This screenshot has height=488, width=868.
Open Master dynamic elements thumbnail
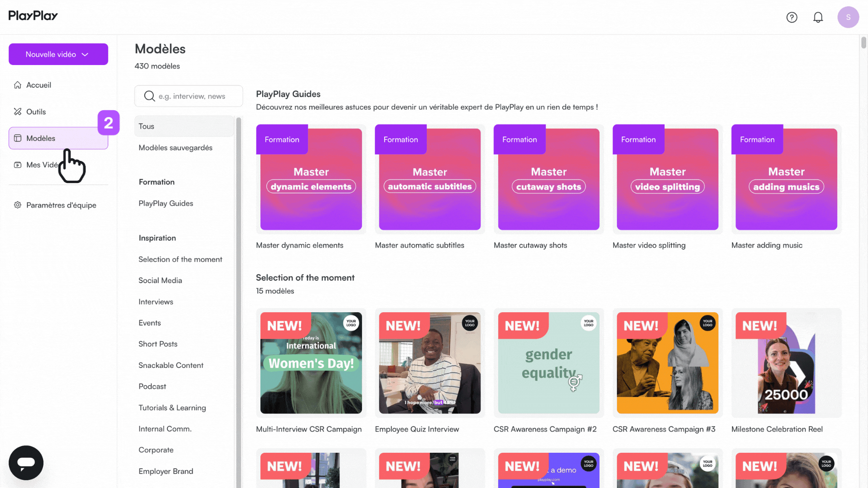pos(311,179)
